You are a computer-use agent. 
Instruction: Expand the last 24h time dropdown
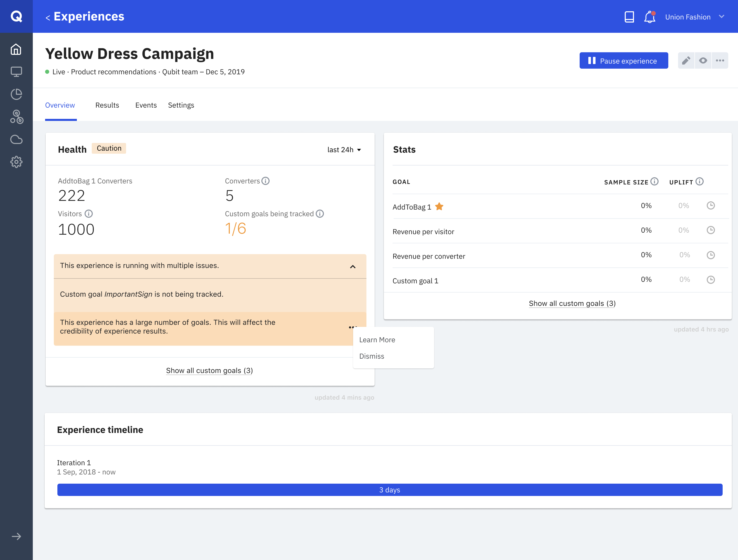tap(344, 149)
